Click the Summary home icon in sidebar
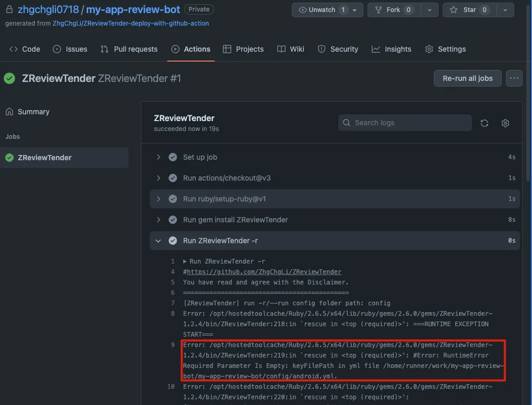Viewport: 532px width, 405px height. coord(9,112)
